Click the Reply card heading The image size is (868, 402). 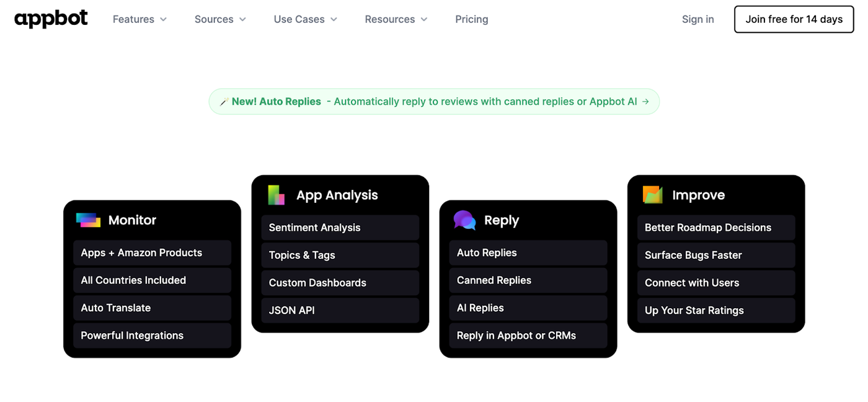(x=502, y=220)
